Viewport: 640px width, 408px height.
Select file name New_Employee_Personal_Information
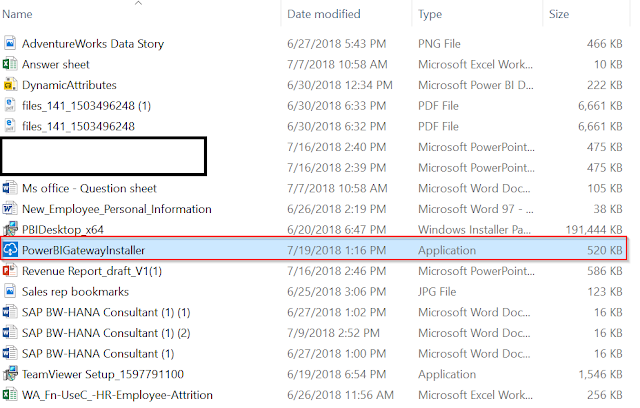pos(116,209)
